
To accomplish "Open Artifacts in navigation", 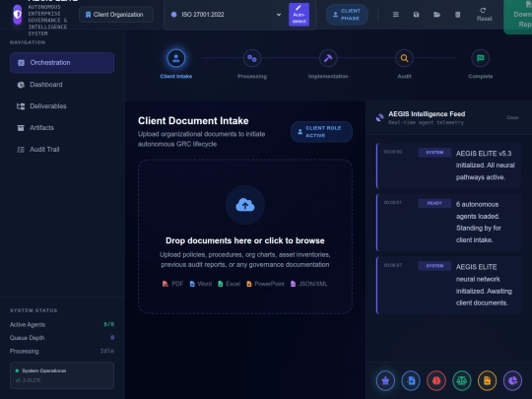I will coord(62,128).
